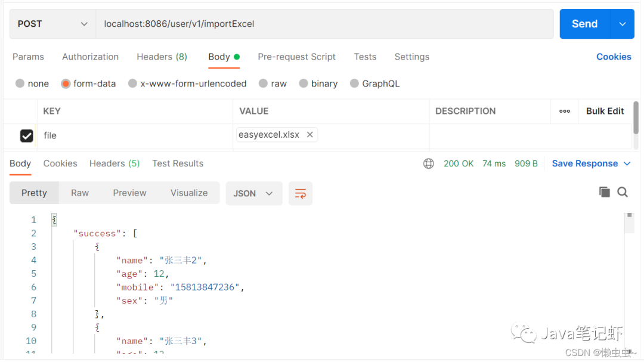644x362 pixels.
Task: Click the 909 B response size
Action: coord(526,164)
